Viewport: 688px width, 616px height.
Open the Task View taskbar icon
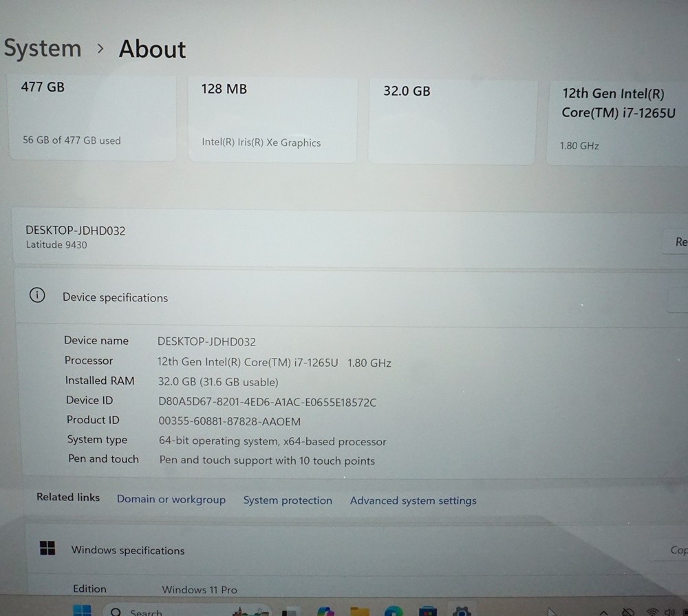289,612
